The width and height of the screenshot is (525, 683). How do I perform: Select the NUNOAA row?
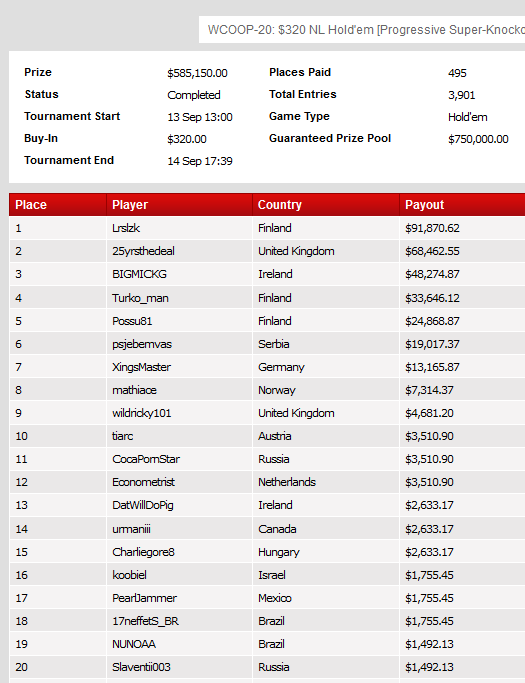[267, 644]
